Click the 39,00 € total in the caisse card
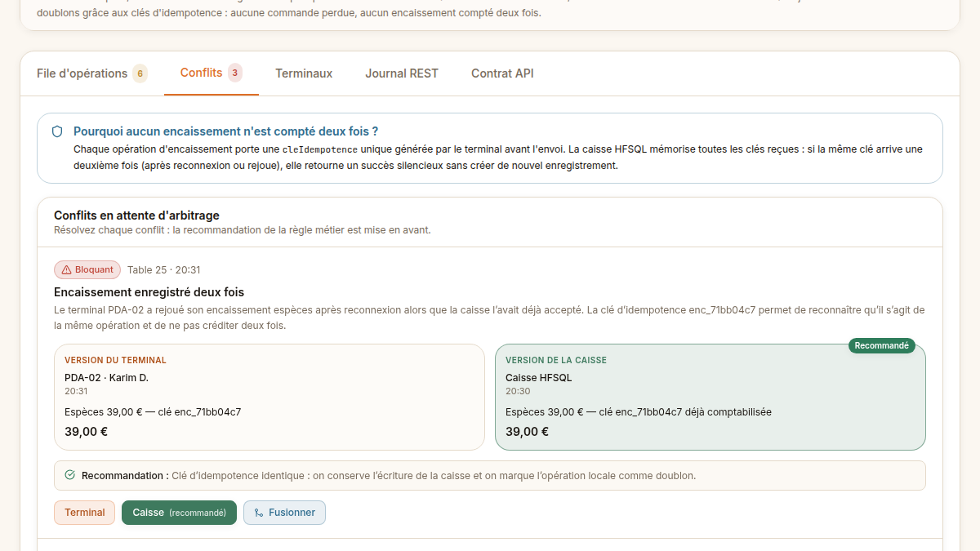The image size is (980, 551). 527,432
